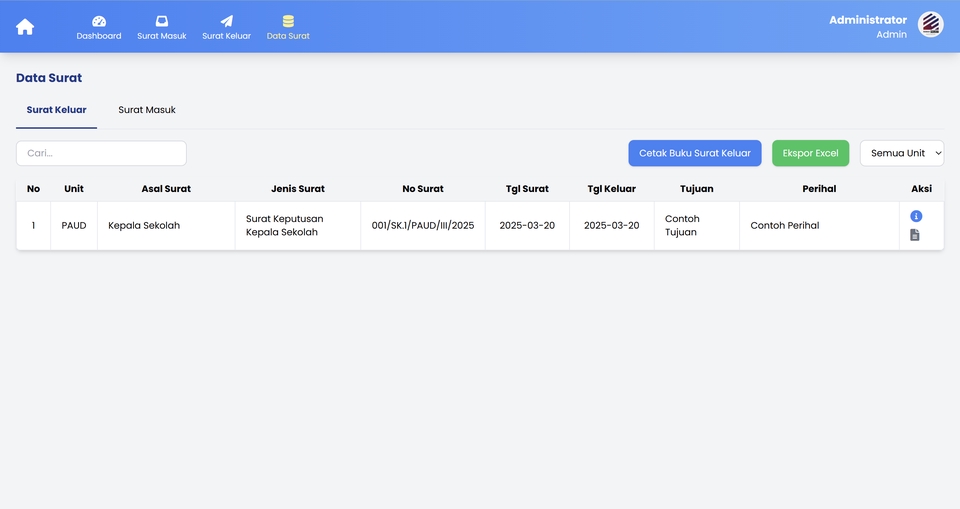
Task: Click the Data Surat page heading
Action: click(49, 78)
